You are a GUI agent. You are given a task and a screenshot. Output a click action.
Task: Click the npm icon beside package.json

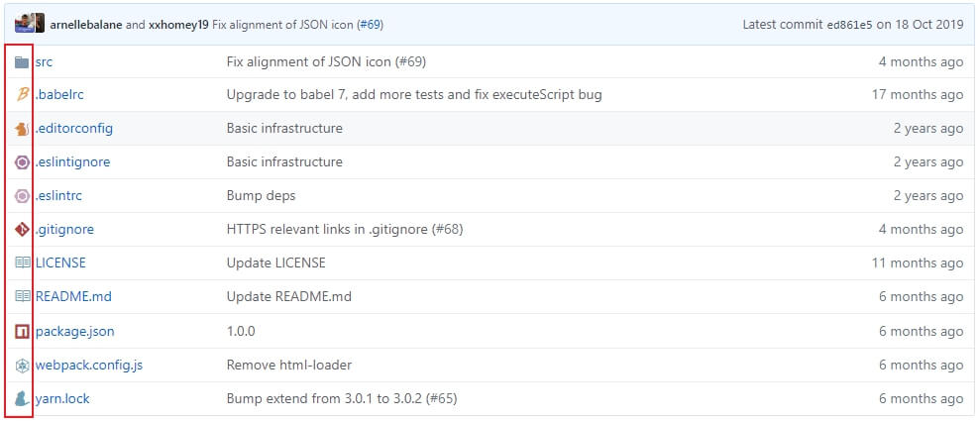22,331
